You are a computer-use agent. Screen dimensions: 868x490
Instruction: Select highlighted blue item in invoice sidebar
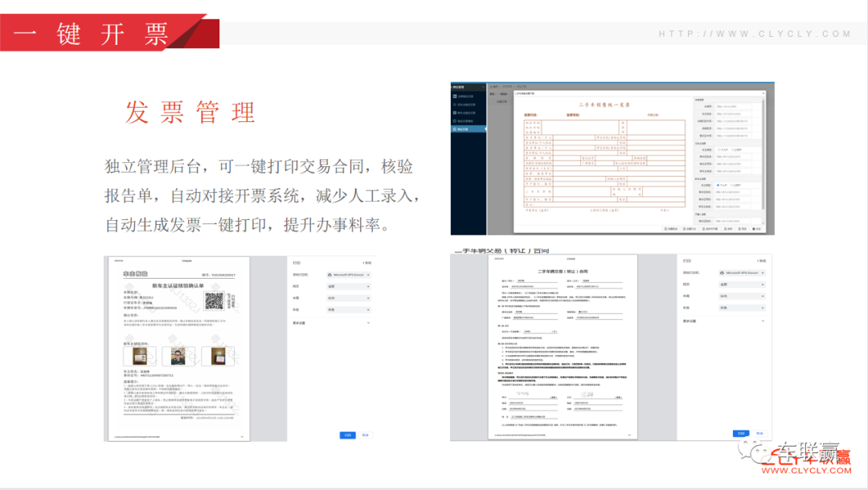click(469, 129)
